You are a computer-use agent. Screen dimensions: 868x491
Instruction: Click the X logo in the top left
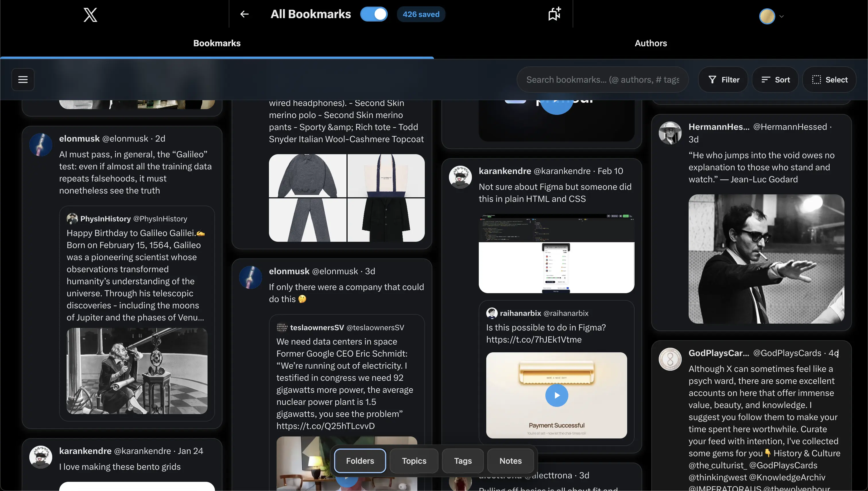pos(90,15)
